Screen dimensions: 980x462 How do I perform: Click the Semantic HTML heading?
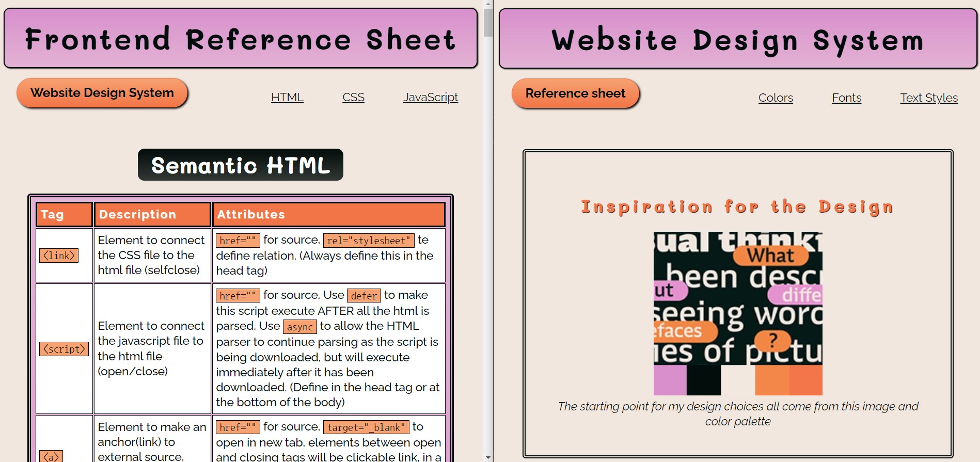tap(241, 165)
